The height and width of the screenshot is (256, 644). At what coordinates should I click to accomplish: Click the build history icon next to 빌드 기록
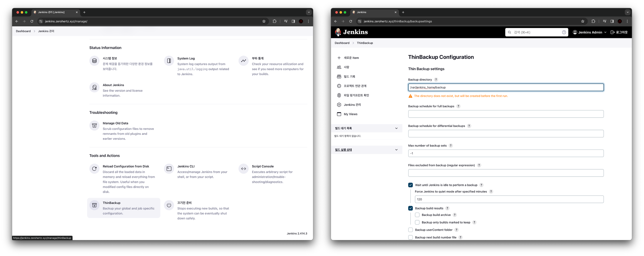tap(339, 76)
